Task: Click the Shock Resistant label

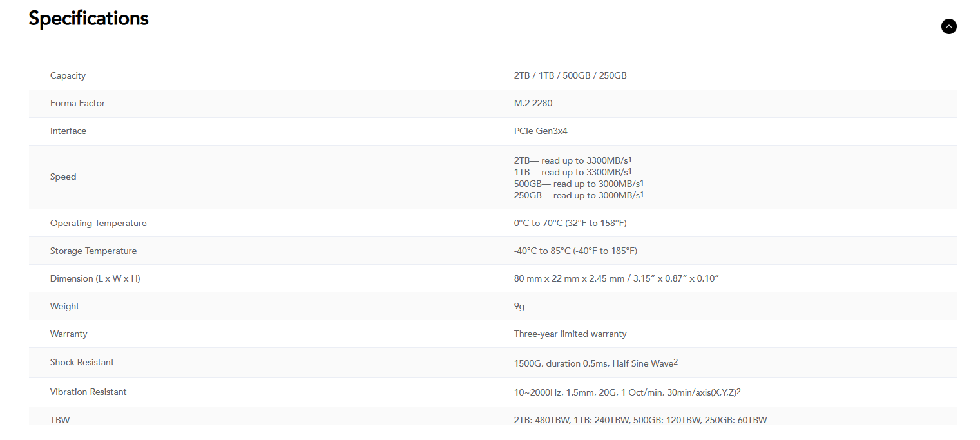Action: point(82,362)
